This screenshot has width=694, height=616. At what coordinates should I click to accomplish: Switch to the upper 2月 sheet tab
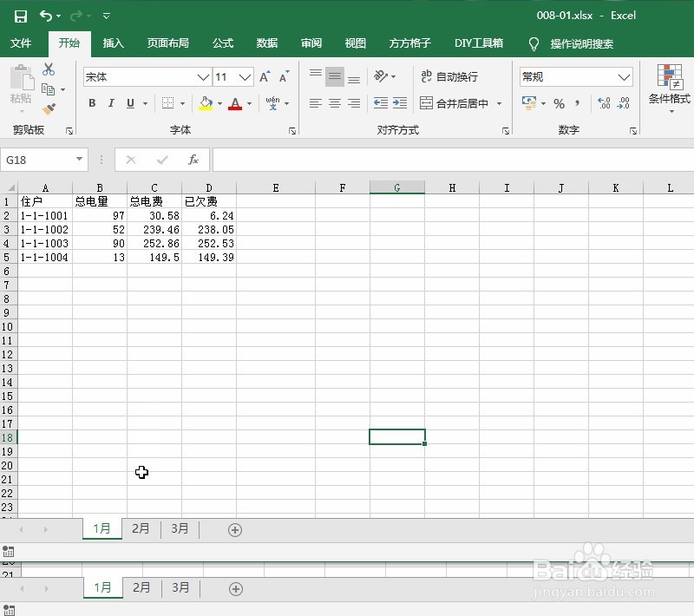coord(141,528)
